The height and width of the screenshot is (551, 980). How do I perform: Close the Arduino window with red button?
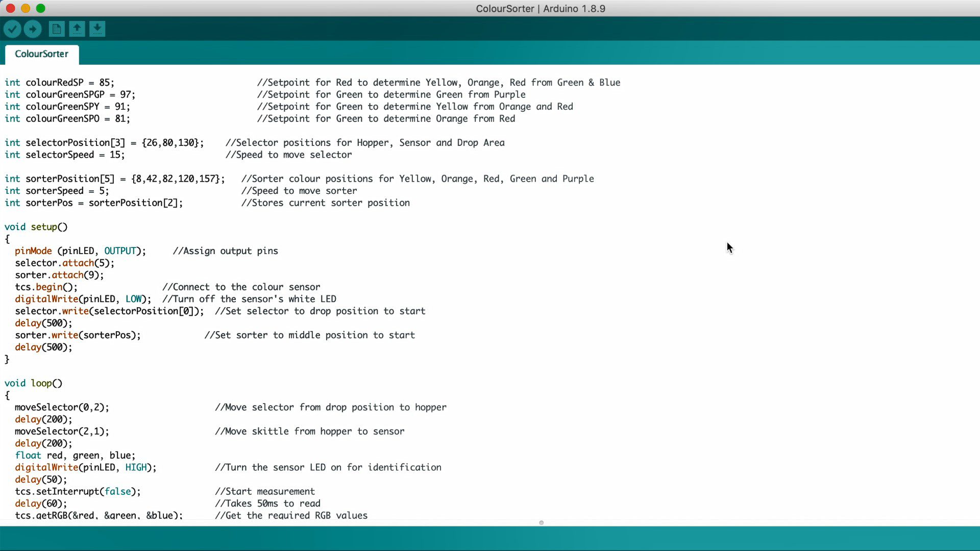coord(10,8)
